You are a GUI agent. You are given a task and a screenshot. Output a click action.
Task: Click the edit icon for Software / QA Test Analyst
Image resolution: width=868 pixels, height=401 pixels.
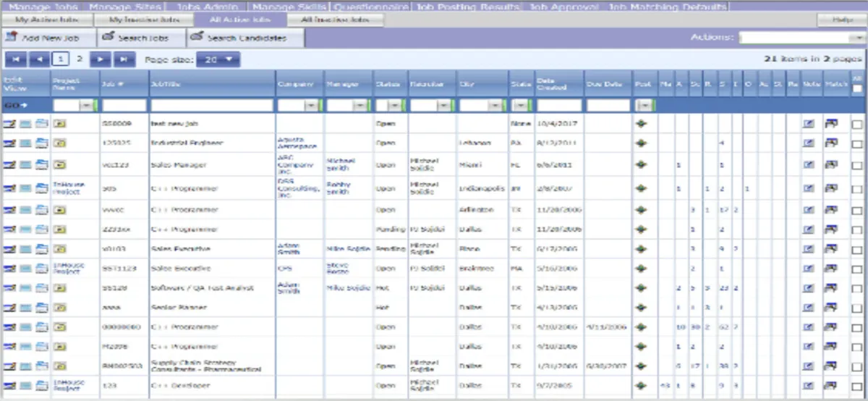pyautogui.click(x=9, y=288)
